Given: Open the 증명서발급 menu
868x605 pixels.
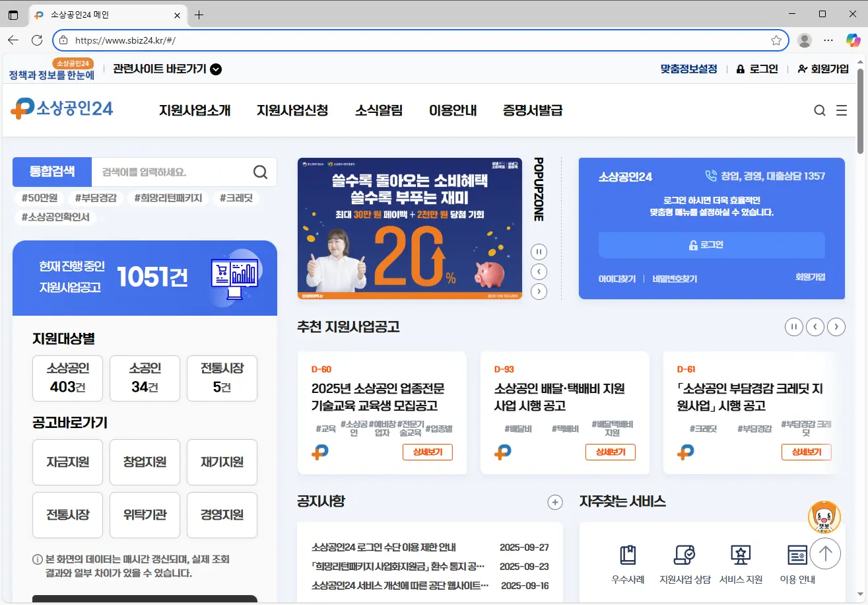Looking at the screenshot, I should point(532,110).
